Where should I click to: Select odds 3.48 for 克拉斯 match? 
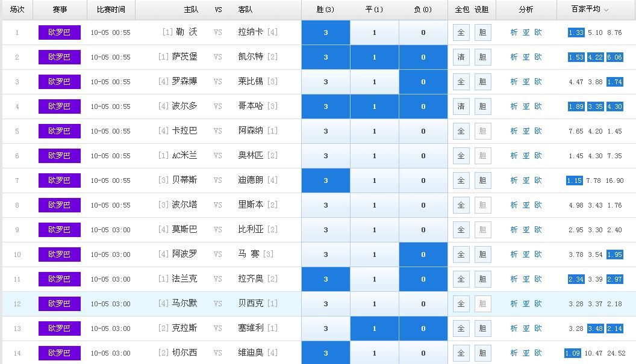pos(596,329)
